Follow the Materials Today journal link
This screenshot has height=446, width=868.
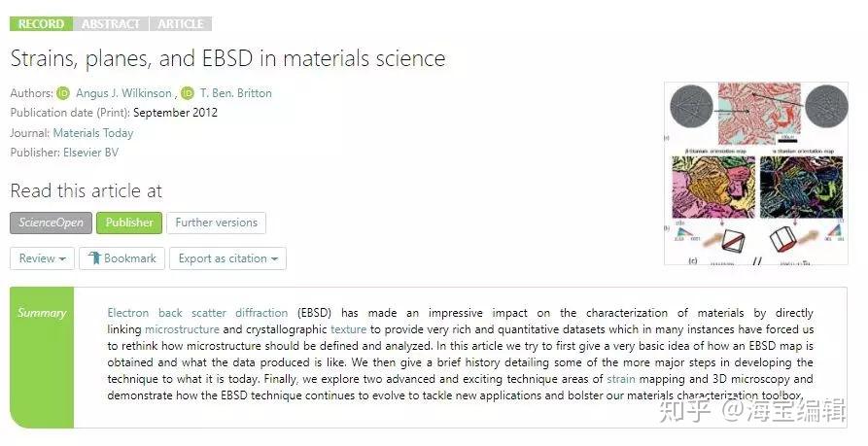point(93,133)
